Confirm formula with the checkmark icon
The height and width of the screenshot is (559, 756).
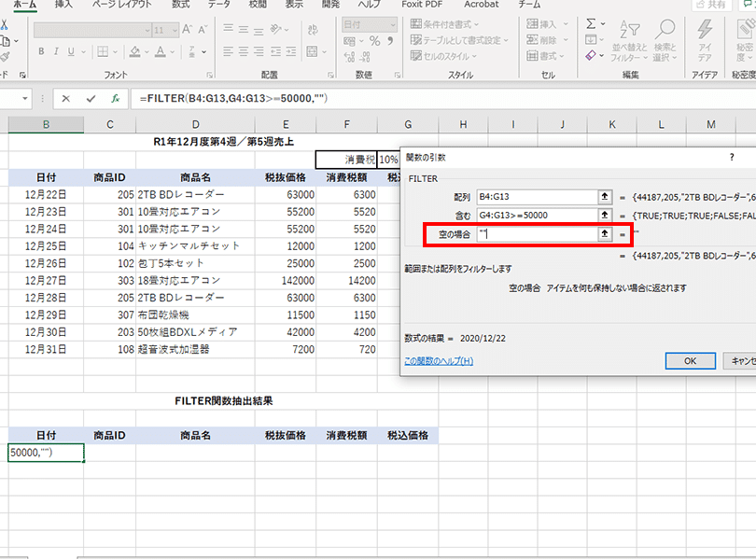[91, 98]
